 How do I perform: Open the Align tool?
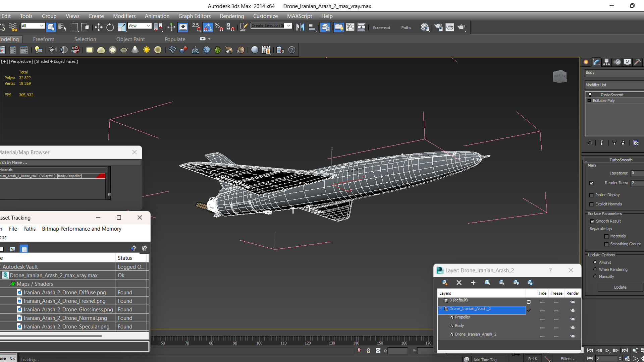(312, 27)
